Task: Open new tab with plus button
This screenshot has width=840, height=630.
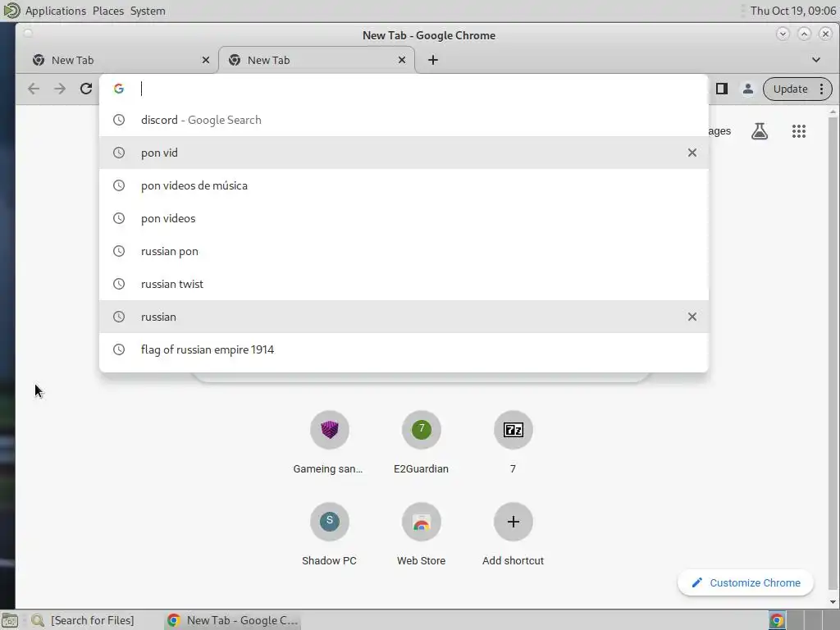Action: (433, 60)
